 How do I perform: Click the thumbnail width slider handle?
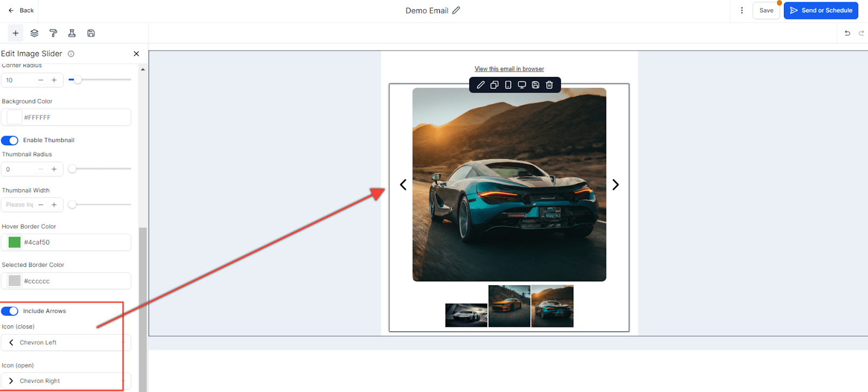pos(72,204)
